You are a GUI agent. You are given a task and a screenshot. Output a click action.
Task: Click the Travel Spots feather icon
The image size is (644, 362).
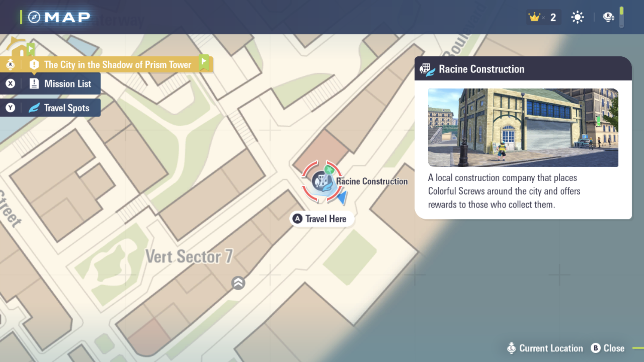34,108
